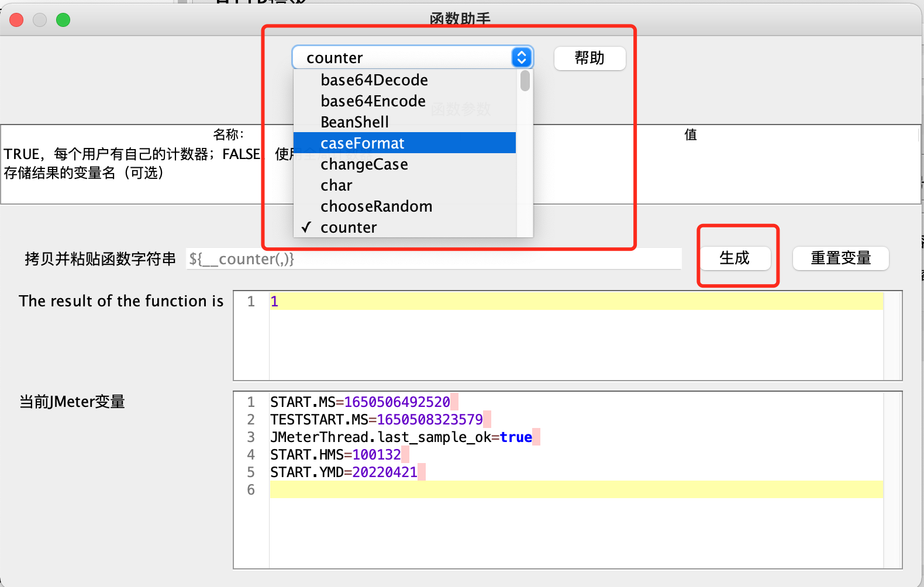Click the TESTSTART.MS variable line
This screenshot has width=924, height=587.
coord(377,420)
